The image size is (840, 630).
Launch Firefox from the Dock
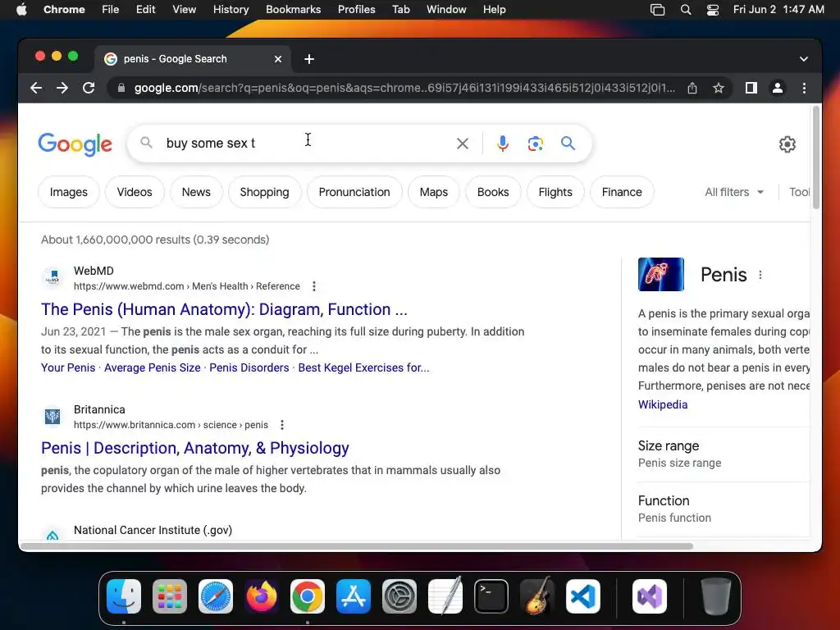tap(262, 596)
